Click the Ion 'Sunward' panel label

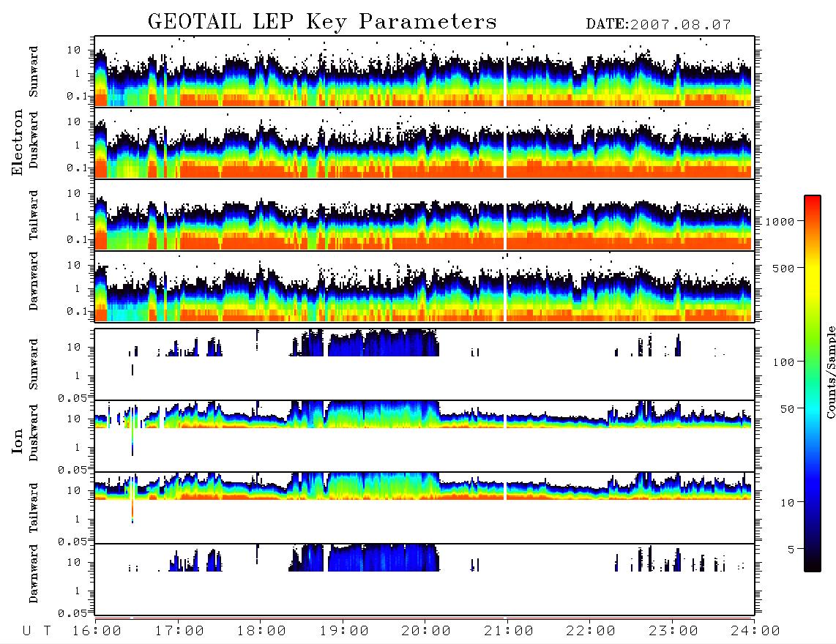(x=33, y=364)
